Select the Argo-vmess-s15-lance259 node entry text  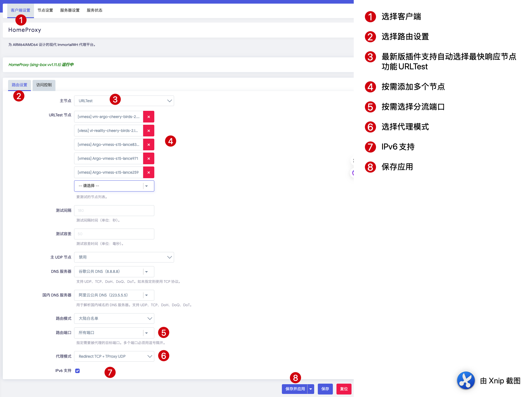pyautogui.click(x=109, y=172)
